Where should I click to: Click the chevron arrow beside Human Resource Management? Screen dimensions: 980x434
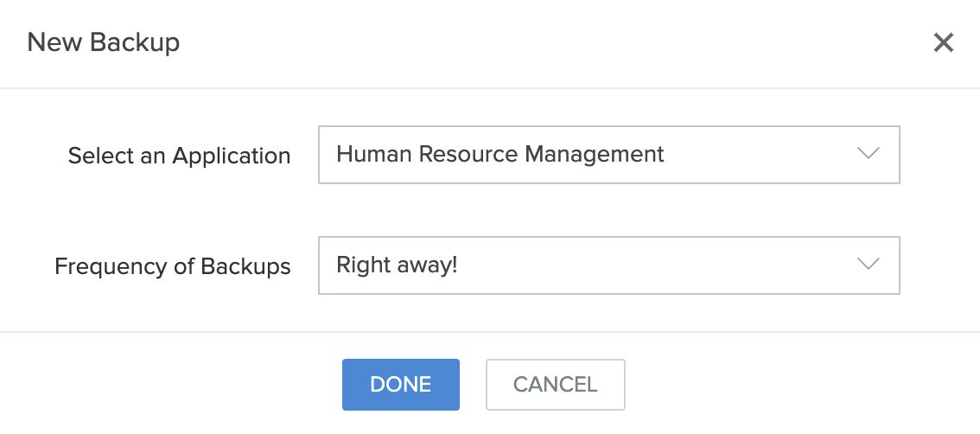(868, 154)
